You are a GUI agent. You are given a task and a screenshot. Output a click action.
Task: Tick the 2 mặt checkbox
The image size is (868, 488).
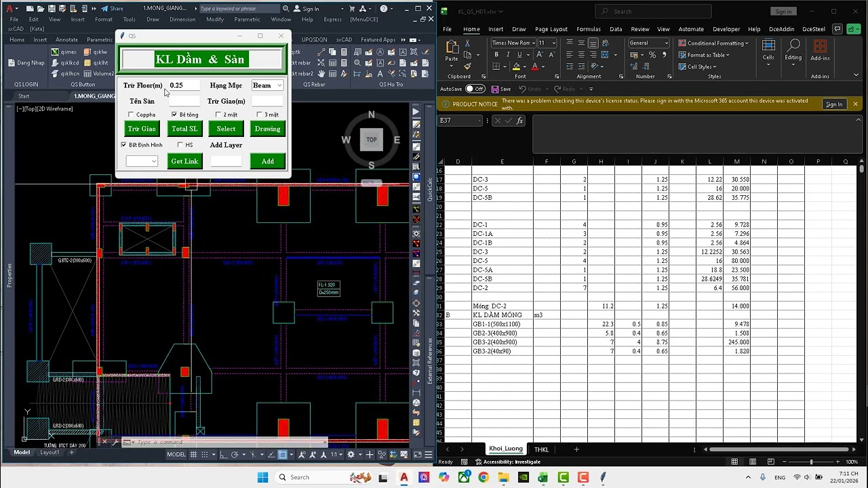(218, 115)
